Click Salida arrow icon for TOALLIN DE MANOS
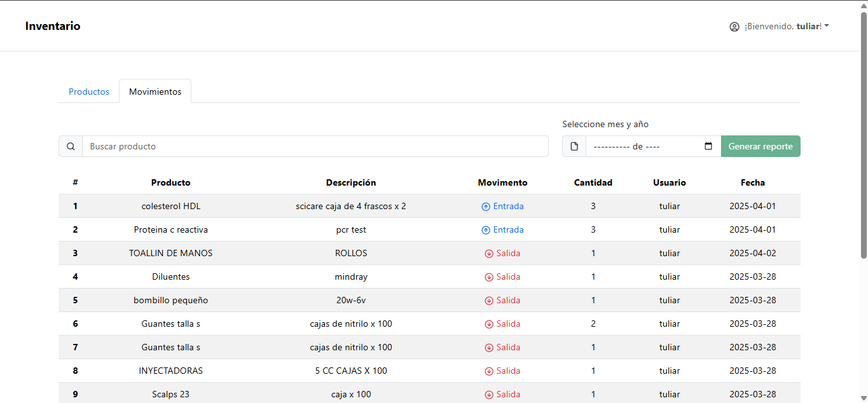The width and height of the screenshot is (868, 403). click(x=489, y=254)
